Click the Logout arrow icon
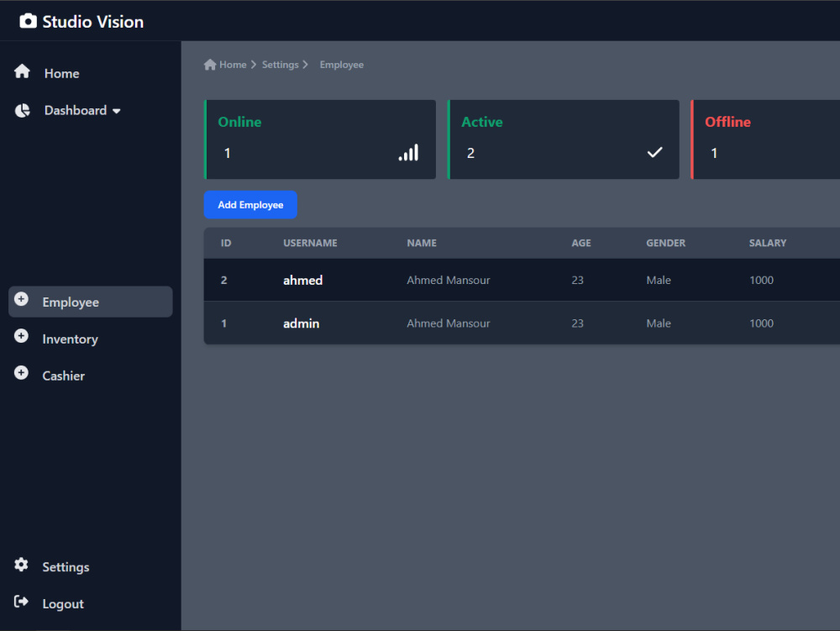Screen dimensions: 840x631 pyautogui.click(x=22, y=601)
